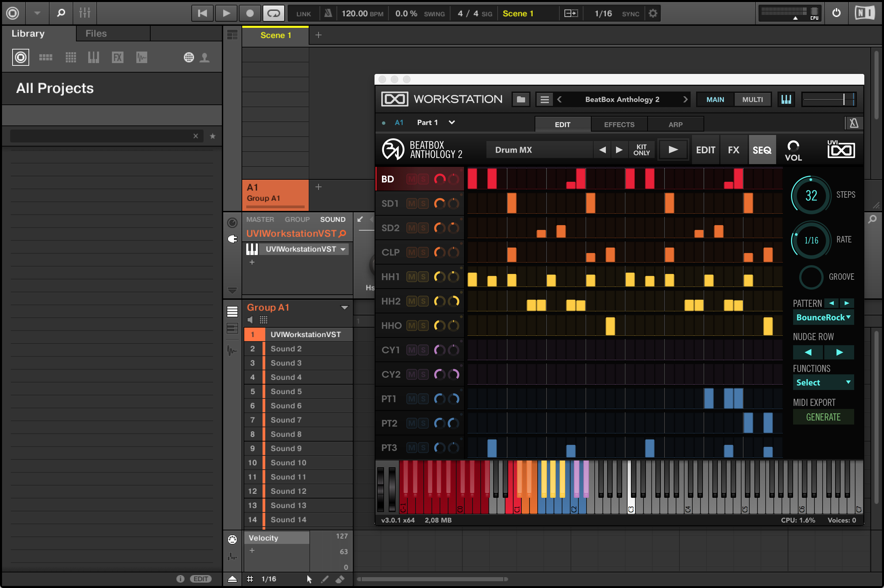Expand the Group A1 dropdown arrow

tap(344, 308)
